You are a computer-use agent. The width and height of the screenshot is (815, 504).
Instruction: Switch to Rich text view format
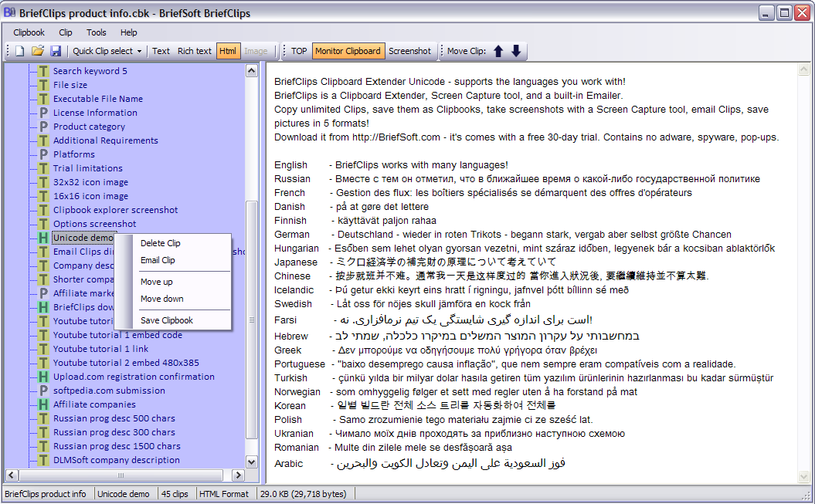coord(195,51)
